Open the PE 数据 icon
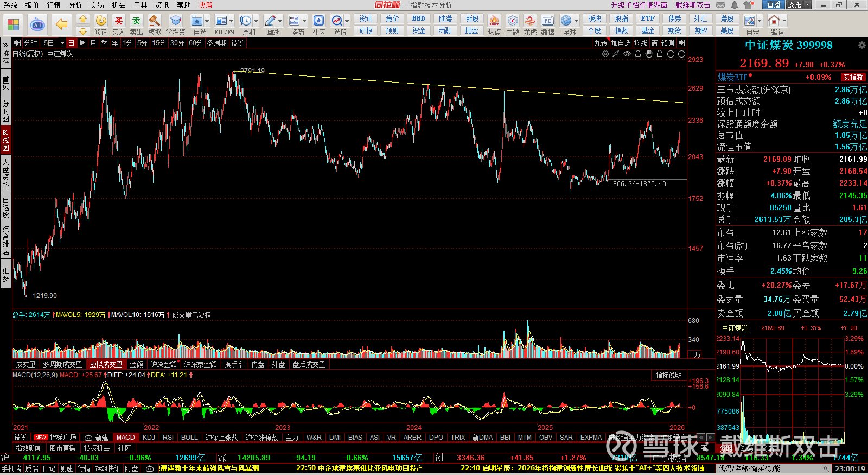The width and height of the screenshot is (868, 475). click(x=547, y=21)
